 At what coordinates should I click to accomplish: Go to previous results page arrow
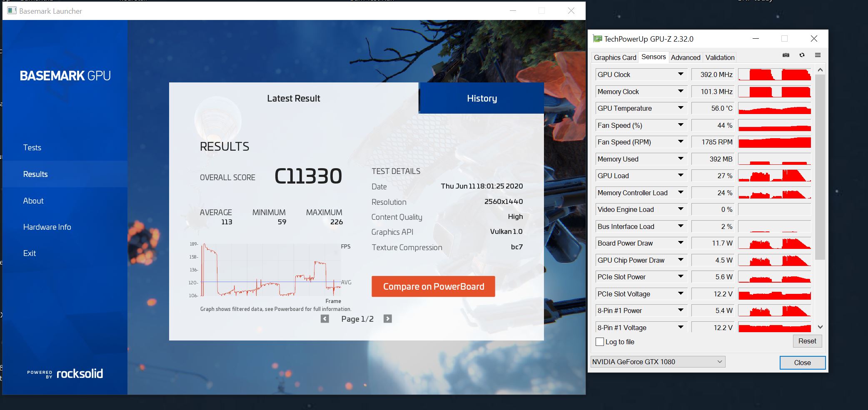[325, 319]
